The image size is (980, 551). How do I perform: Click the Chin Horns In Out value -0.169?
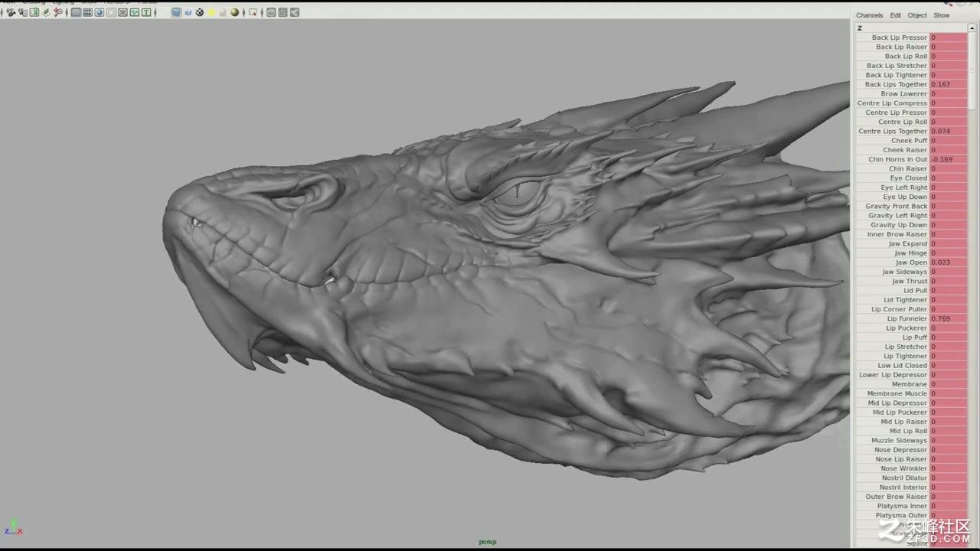pyautogui.click(x=949, y=159)
